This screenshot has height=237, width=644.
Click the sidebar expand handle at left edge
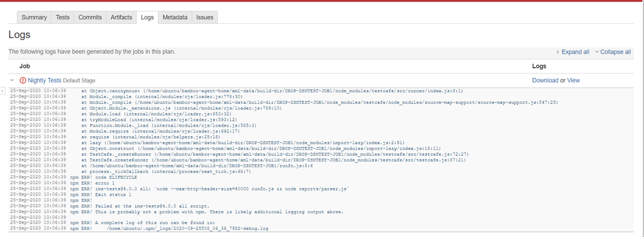(3, 90)
